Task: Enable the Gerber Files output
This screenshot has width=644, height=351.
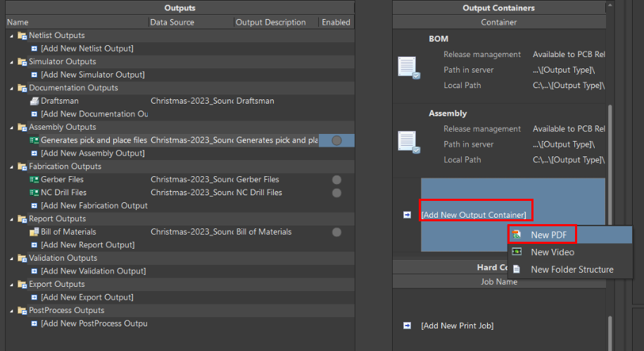Action: [x=337, y=180]
